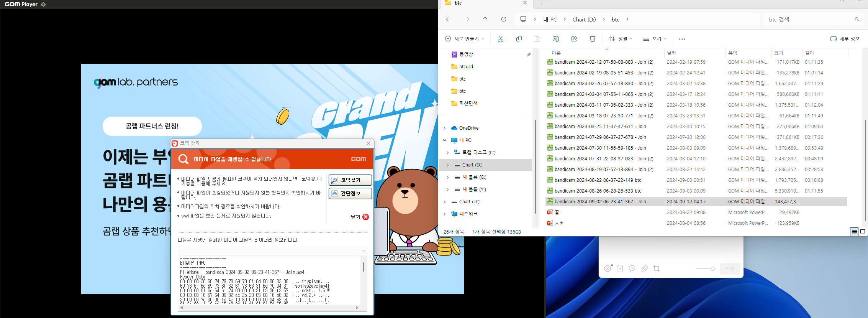Click the vertical scrollbar of the binary info box
Image resolution: width=868 pixels, height=318 pixels.
364,280
